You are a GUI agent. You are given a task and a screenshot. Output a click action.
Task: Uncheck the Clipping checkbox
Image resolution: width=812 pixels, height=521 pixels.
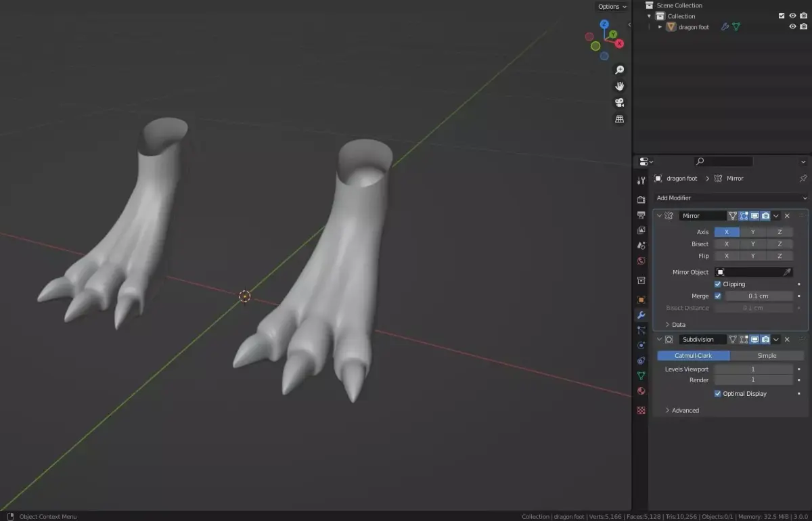click(x=718, y=284)
